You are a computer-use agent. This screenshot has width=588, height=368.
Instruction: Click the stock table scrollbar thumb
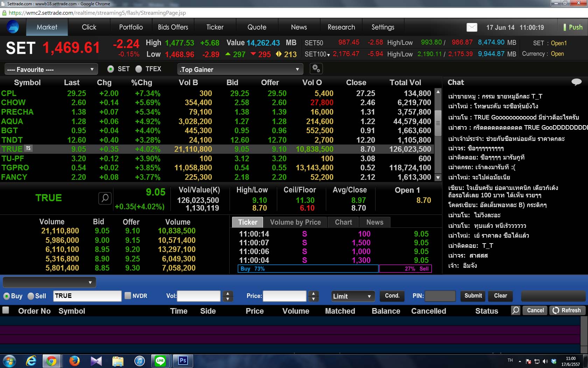tap(438, 123)
